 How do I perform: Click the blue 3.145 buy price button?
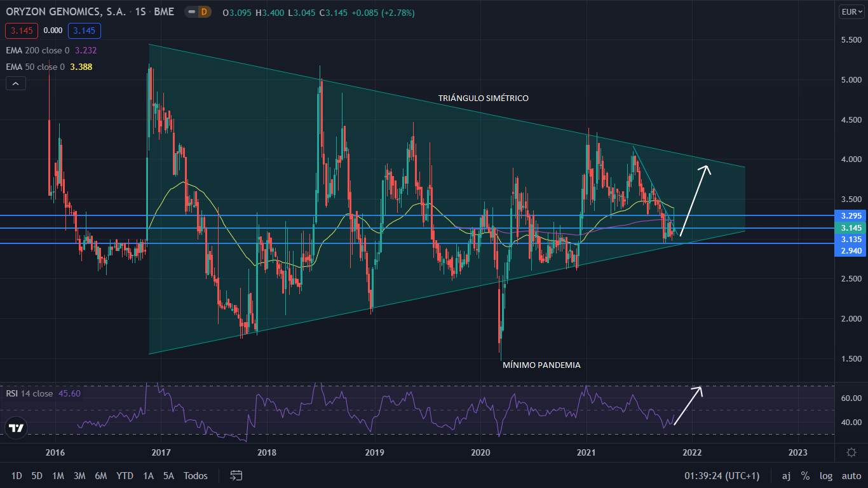(x=85, y=30)
